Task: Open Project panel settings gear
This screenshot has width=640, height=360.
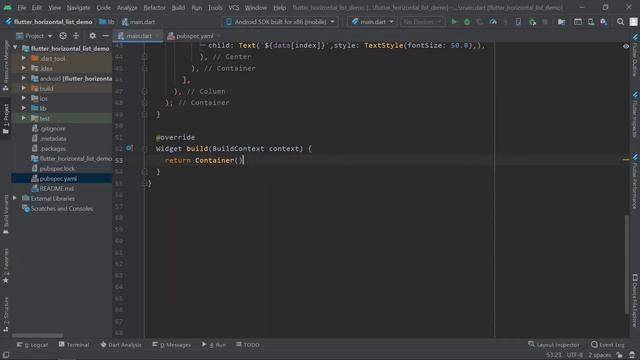Action: tap(93, 36)
